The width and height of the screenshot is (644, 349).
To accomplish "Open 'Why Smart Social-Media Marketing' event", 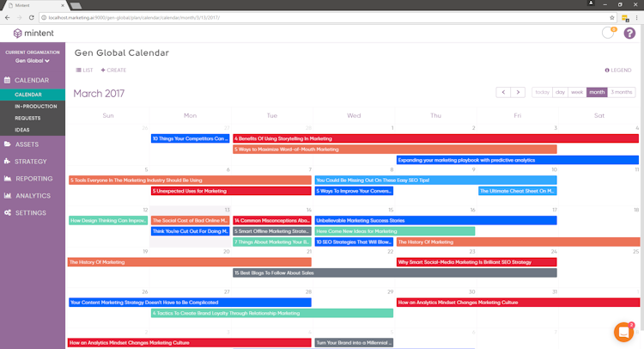I will [x=477, y=262].
